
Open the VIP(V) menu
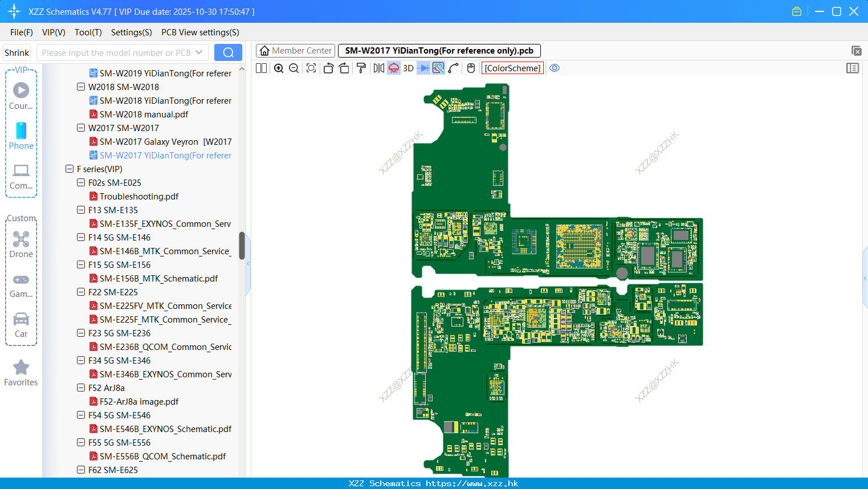coord(54,32)
